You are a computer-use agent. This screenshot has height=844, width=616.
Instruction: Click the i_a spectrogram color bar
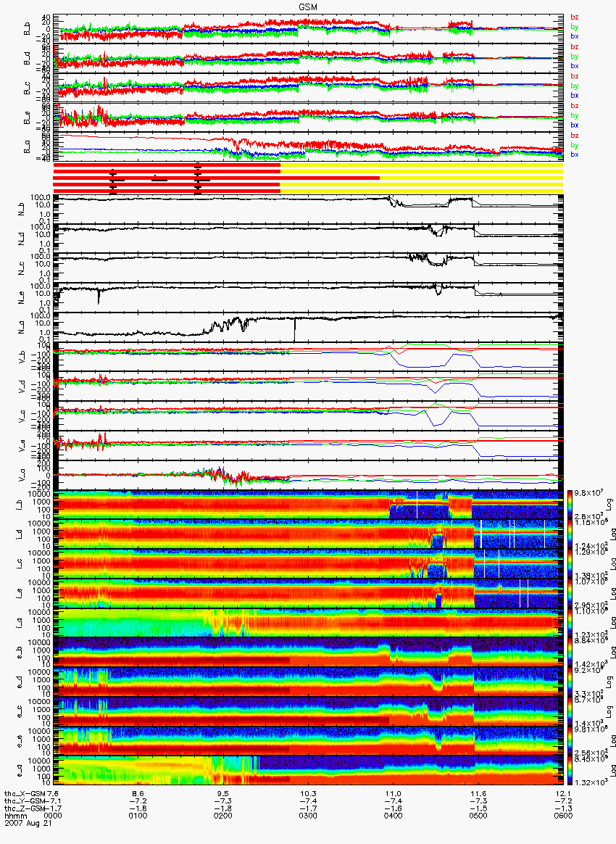(570, 624)
